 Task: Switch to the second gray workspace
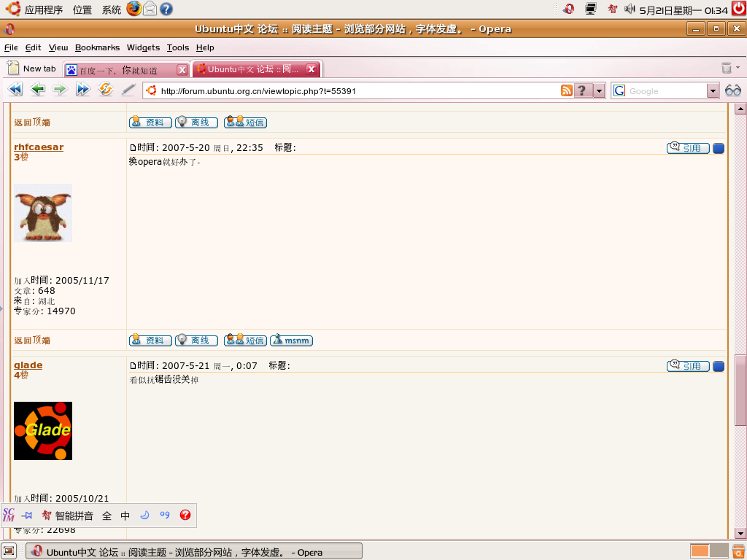pyautogui.click(x=719, y=551)
